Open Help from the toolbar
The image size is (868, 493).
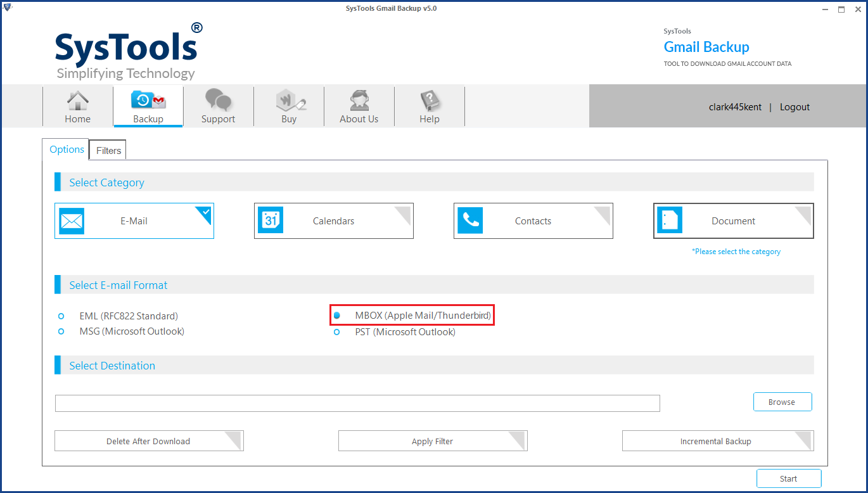[x=429, y=106]
